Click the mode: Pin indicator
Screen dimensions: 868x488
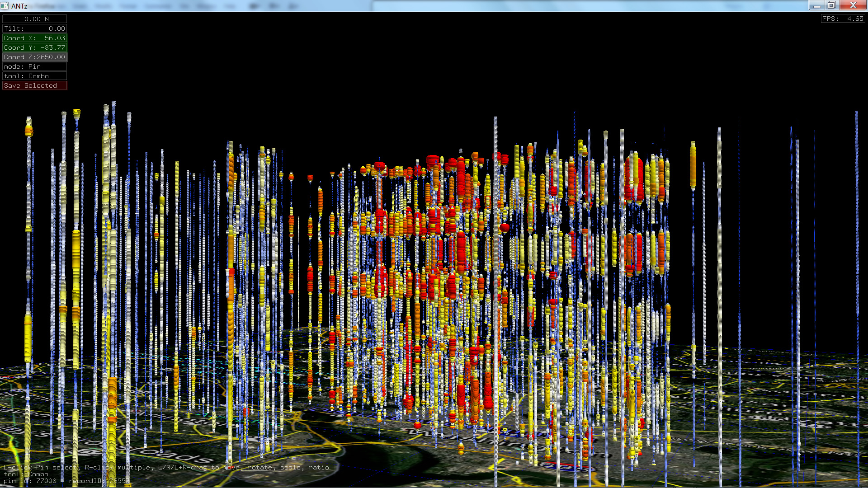pyautogui.click(x=34, y=66)
